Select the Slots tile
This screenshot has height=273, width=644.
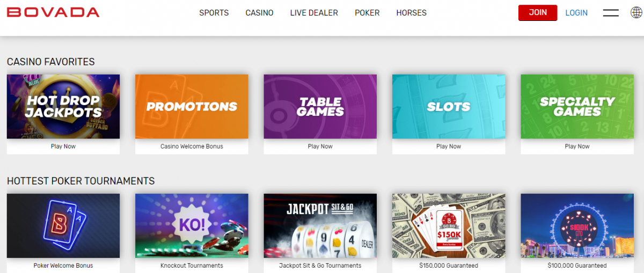point(449,107)
